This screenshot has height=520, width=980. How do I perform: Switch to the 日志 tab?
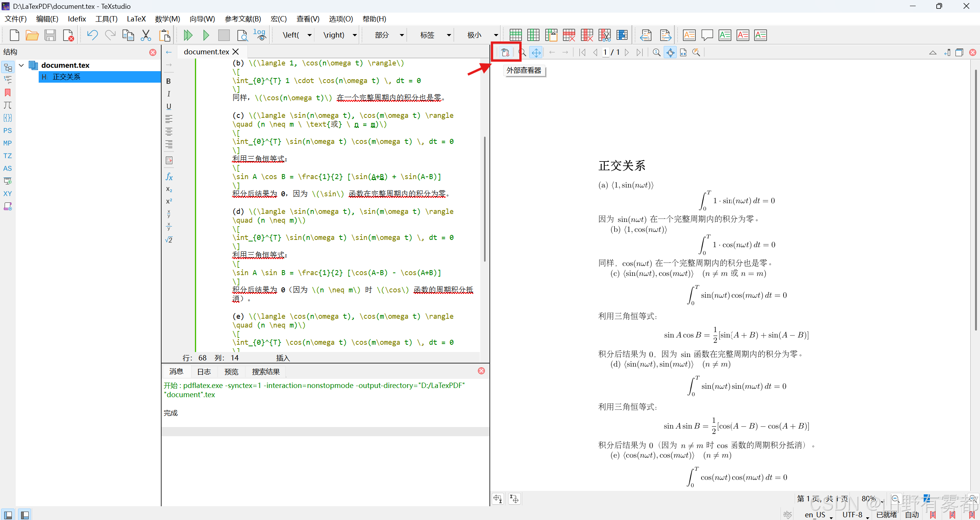[204, 372]
